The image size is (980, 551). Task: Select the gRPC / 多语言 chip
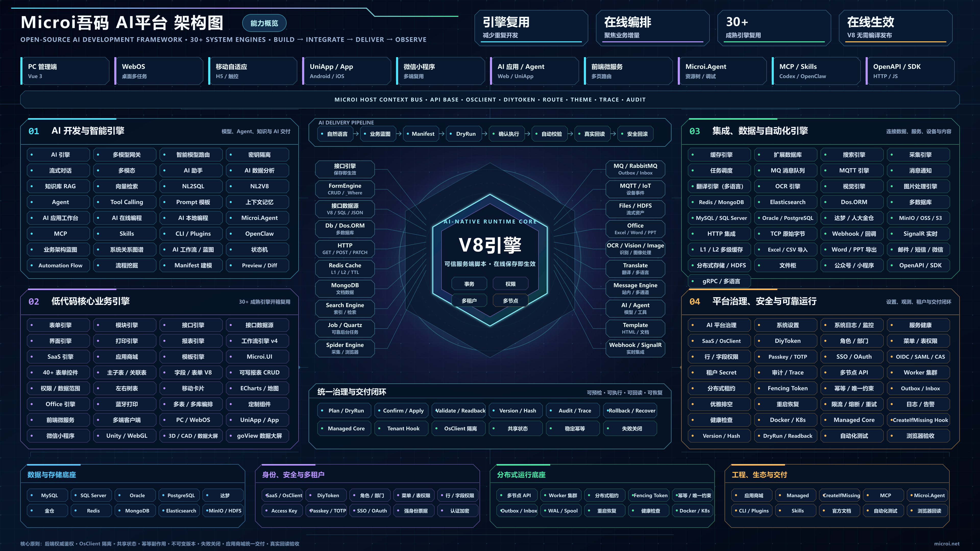(719, 281)
